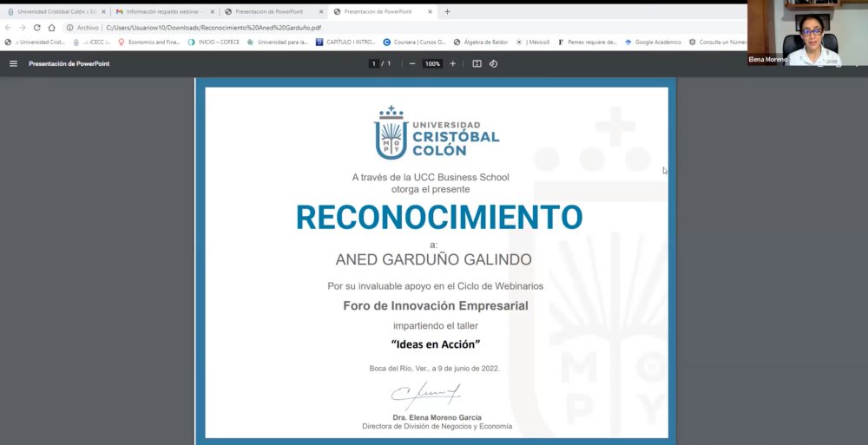Click the Elena Moreno webcam video thumbnail
868x445 pixels.
tap(807, 33)
